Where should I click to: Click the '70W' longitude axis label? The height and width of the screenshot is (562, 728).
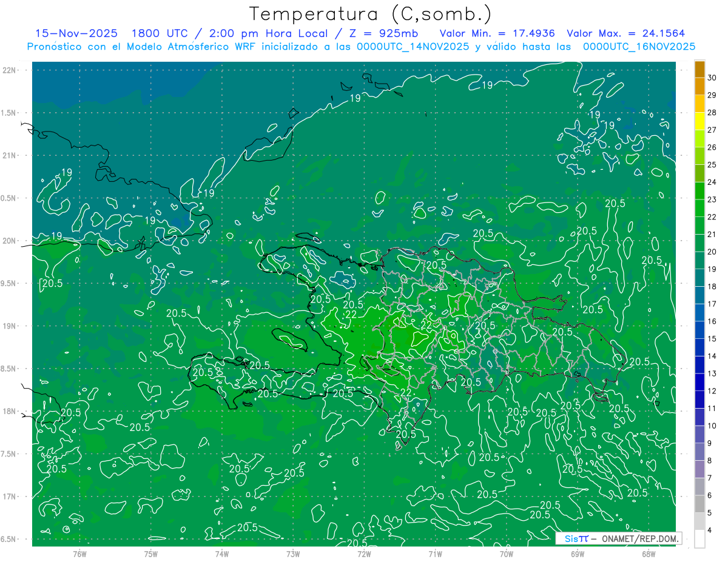coord(506,554)
